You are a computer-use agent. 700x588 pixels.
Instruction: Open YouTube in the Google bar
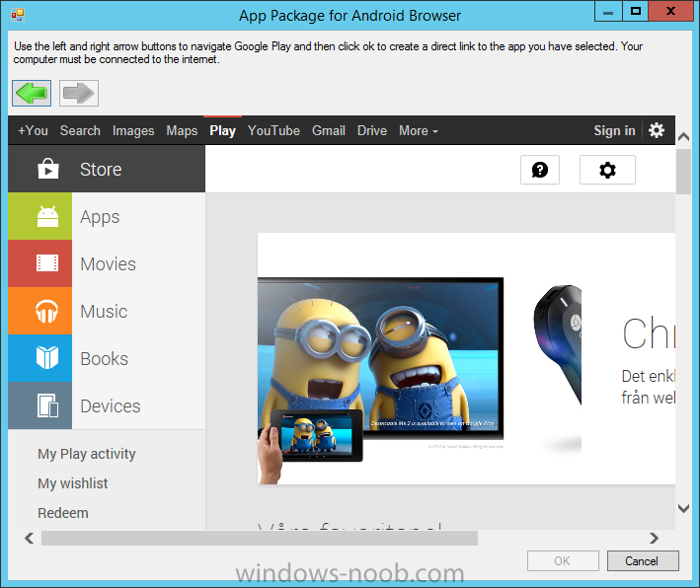point(273,130)
